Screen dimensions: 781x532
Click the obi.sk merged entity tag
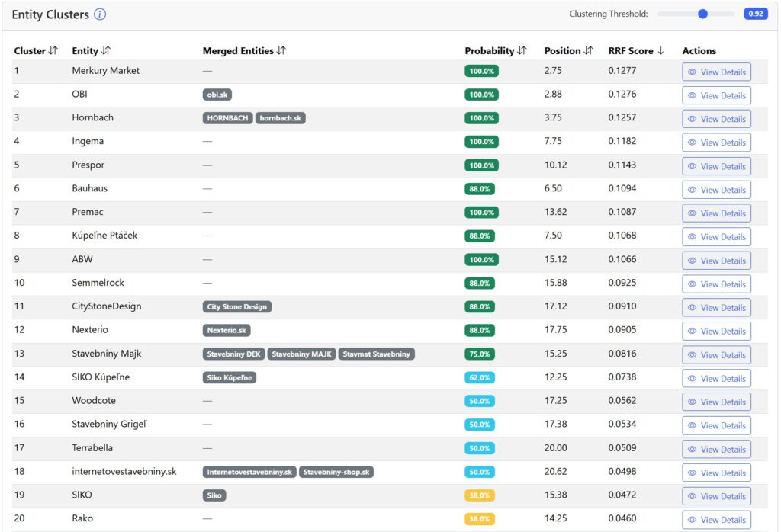tap(217, 95)
